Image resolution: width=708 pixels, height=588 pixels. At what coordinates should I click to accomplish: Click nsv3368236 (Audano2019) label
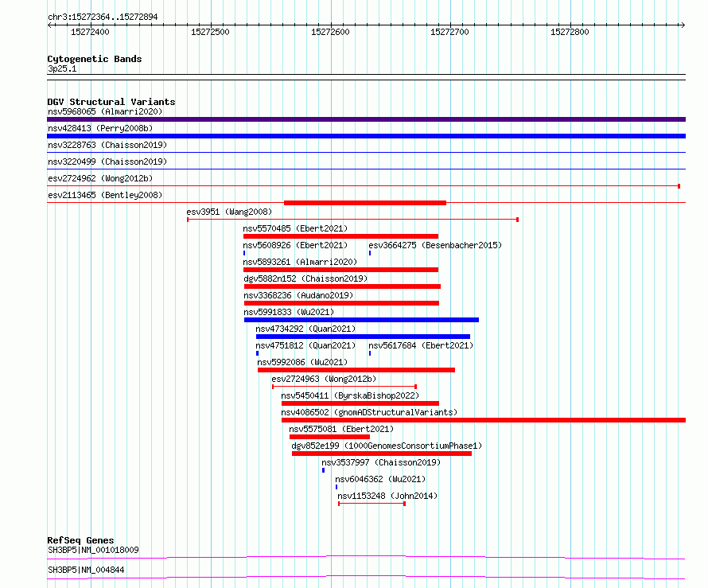point(298,295)
